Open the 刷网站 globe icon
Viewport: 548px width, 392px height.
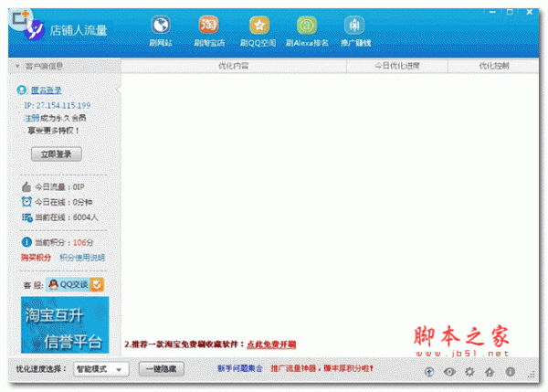pyautogui.click(x=161, y=26)
